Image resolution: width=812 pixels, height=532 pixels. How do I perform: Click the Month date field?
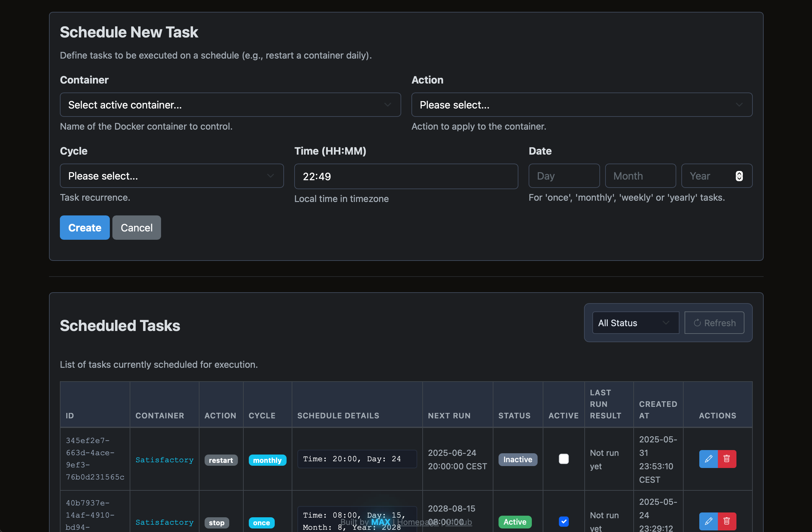(640, 176)
